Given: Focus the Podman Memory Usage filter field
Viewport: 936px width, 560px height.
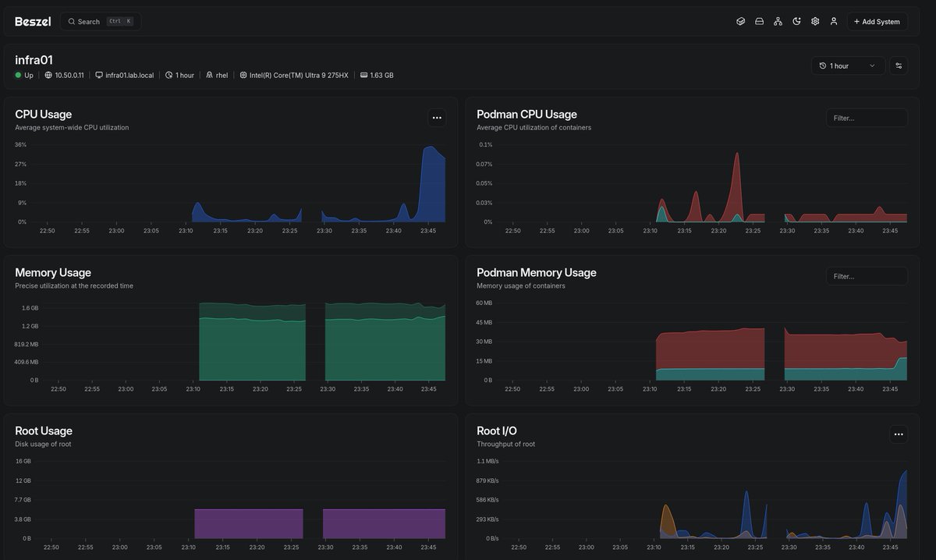Looking at the screenshot, I should tap(867, 276).
